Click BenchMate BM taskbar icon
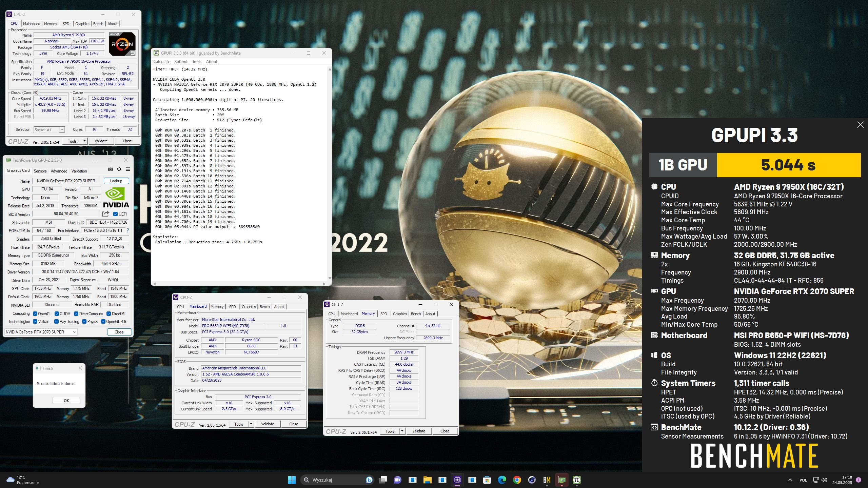The width and height of the screenshot is (868, 488). 547,480
